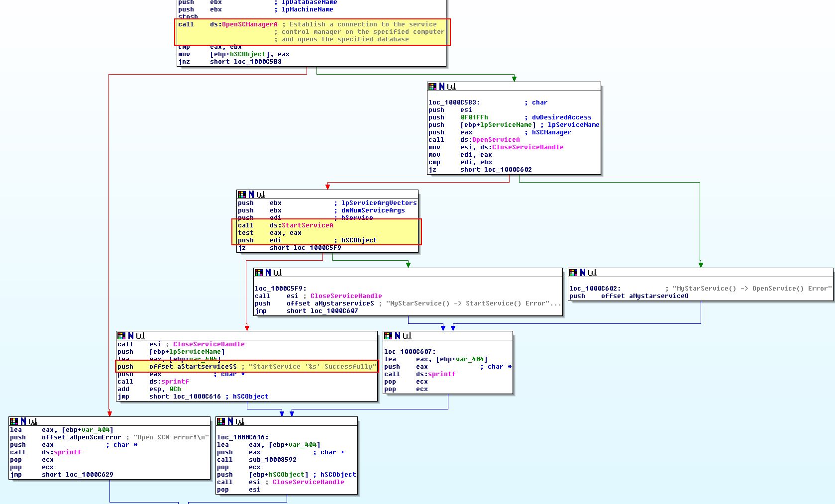835x504 pixels.
Task: Click jump target 'short loc_1000C5B3'
Action: click(246, 62)
